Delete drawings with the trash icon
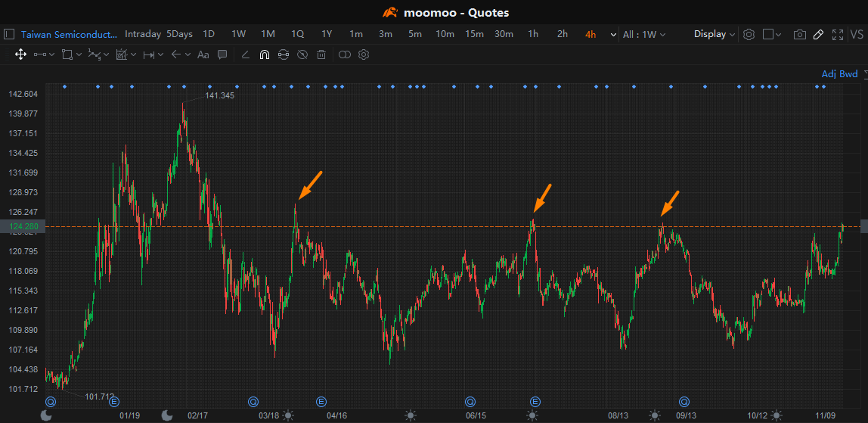 [x=321, y=54]
